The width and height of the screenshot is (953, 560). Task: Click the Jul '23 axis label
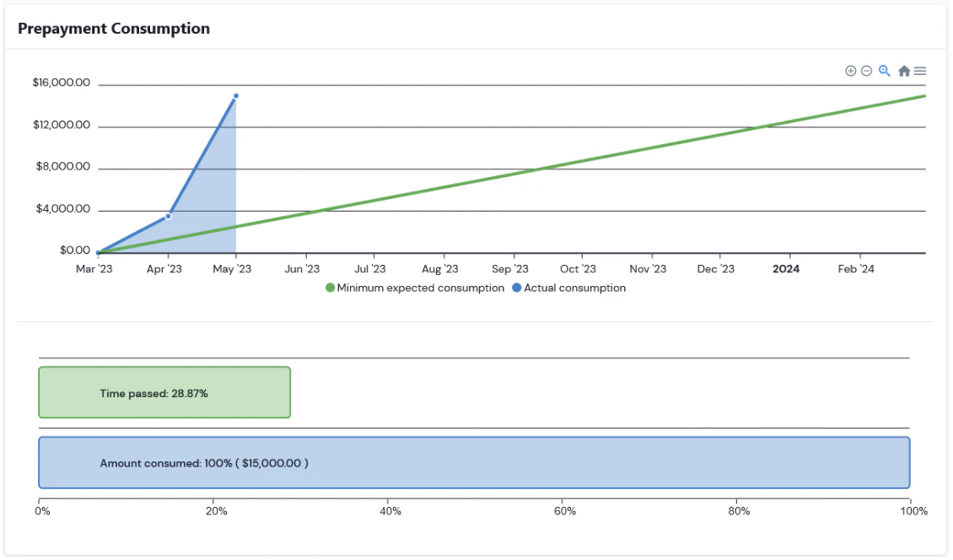[x=370, y=269]
